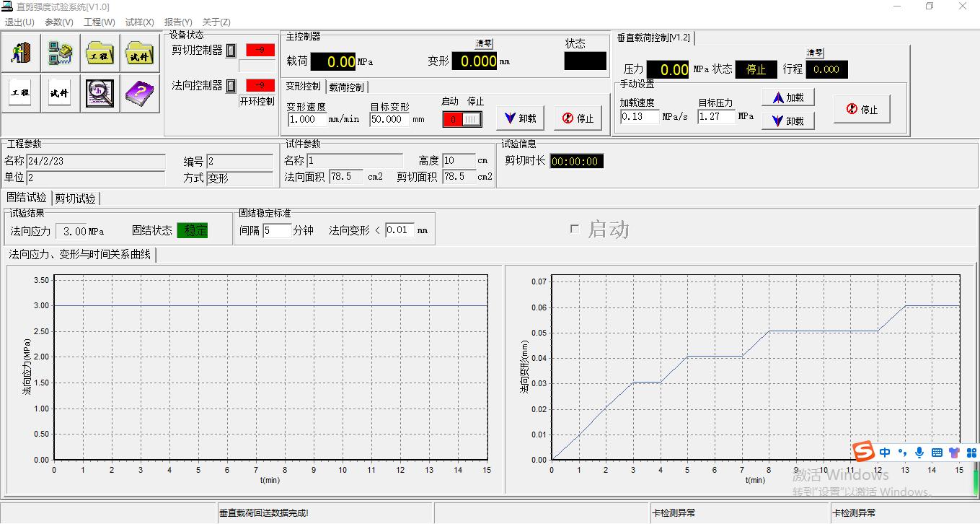Click the 工程 document icon
This screenshot has width=980, height=524.
tap(22, 93)
